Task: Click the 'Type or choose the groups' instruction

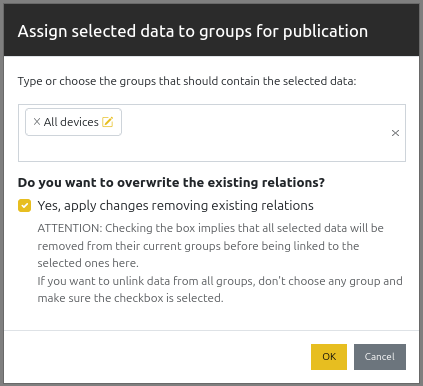Action: (x=187, y=81)
